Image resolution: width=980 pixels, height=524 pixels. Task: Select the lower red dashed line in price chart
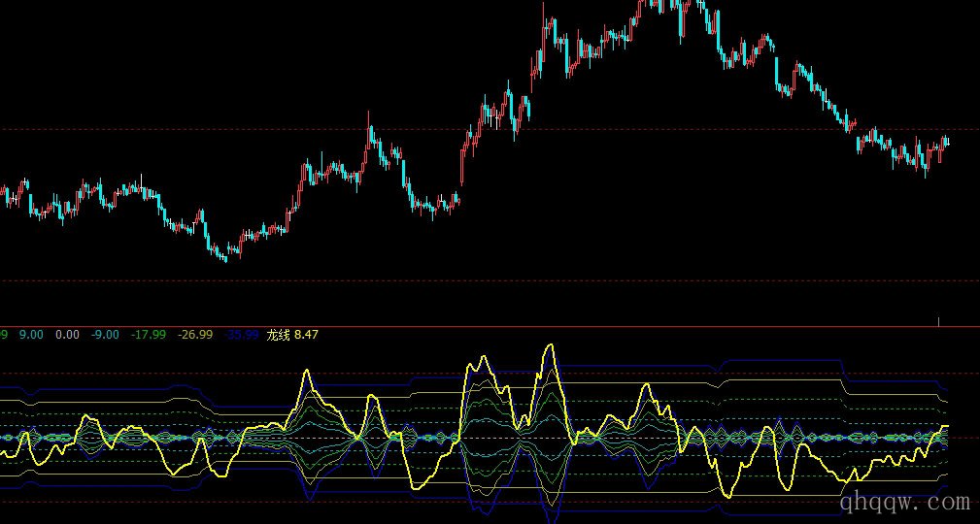pyautogui.click(x=486, y=280)
